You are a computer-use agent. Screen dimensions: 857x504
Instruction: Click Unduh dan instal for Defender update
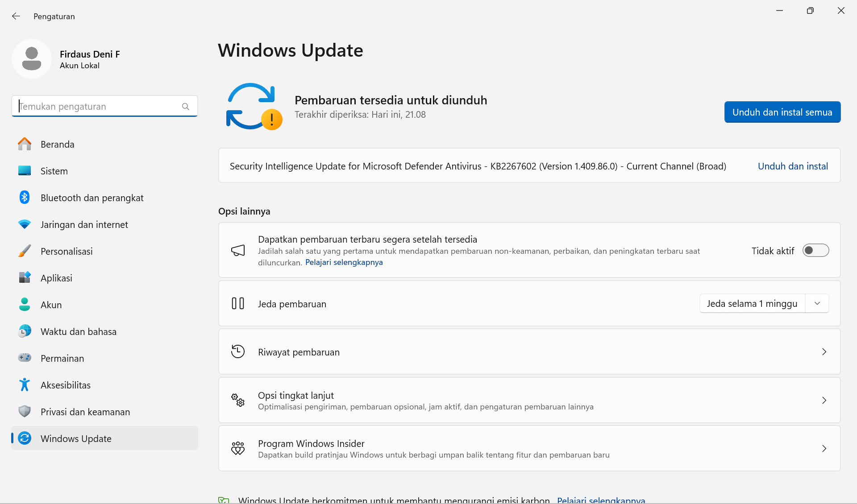(x=793, y=166)
